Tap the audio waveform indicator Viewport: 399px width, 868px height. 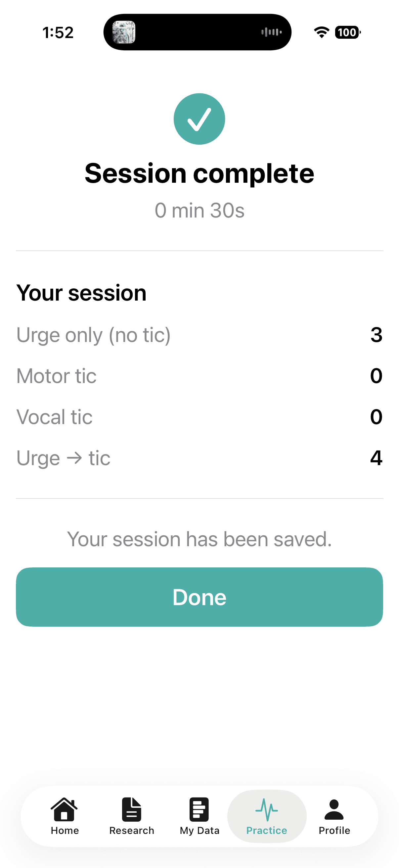click(x=271, y=32)
